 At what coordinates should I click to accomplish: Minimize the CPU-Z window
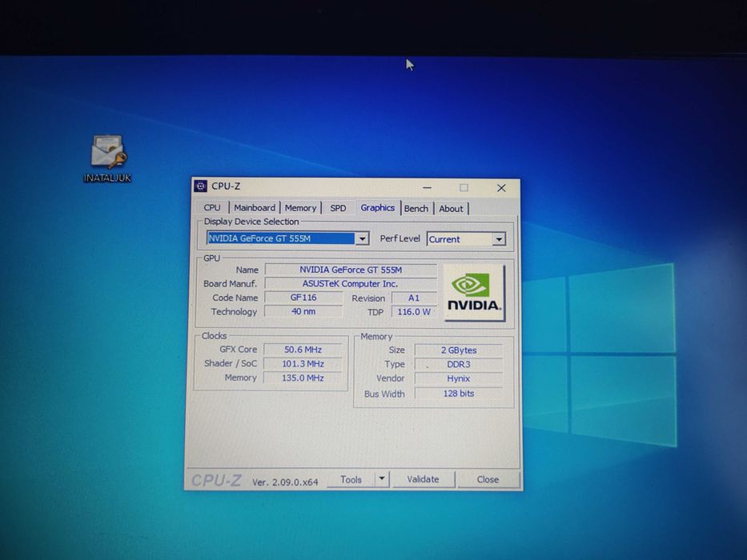427,188
